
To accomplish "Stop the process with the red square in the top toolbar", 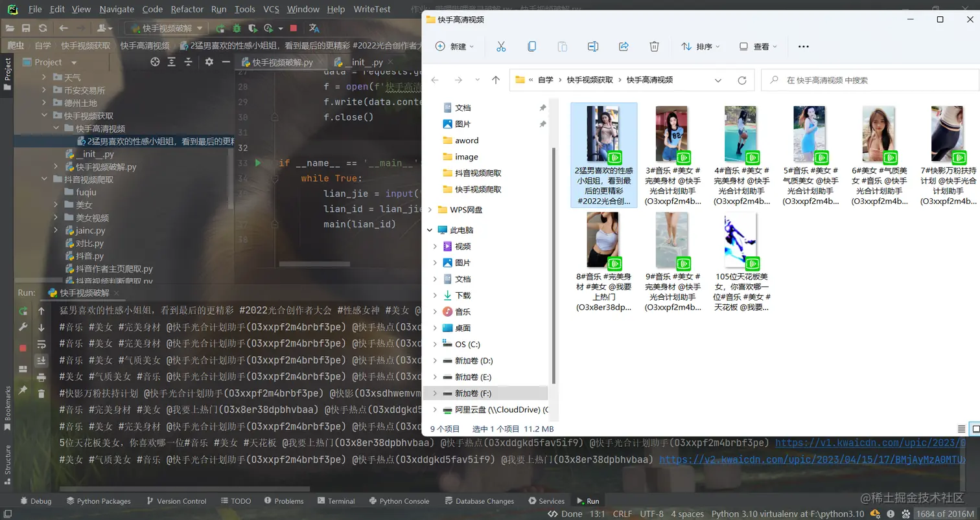I will (294, 28).
